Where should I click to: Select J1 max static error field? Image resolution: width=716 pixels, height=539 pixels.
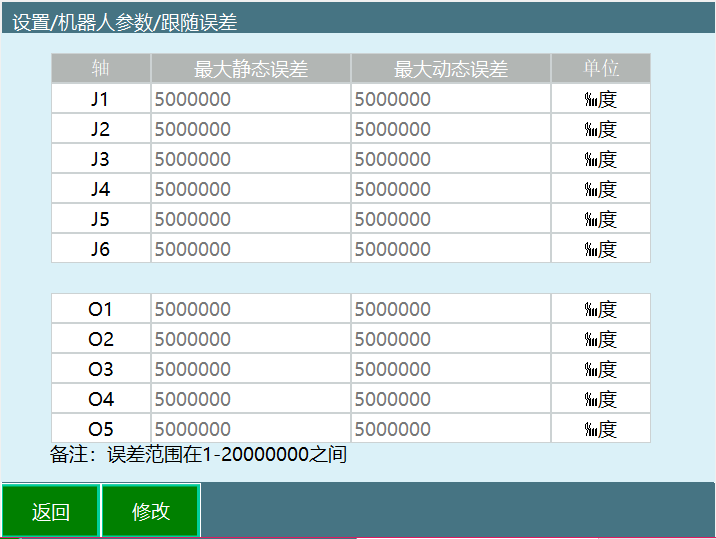(x=250, y=99)
